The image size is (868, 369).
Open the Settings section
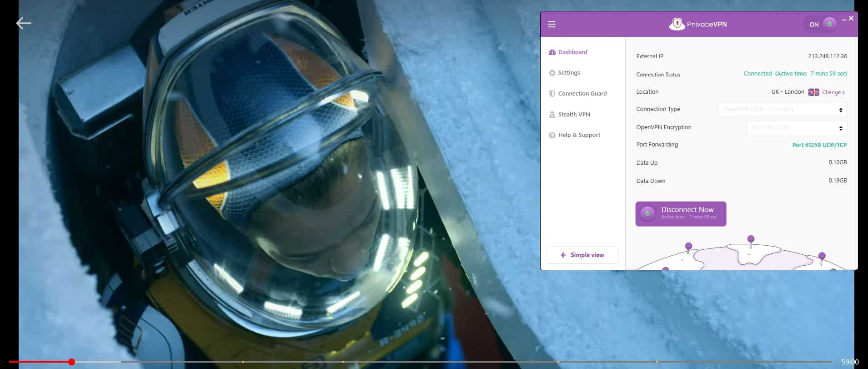[x=564, y=73]
